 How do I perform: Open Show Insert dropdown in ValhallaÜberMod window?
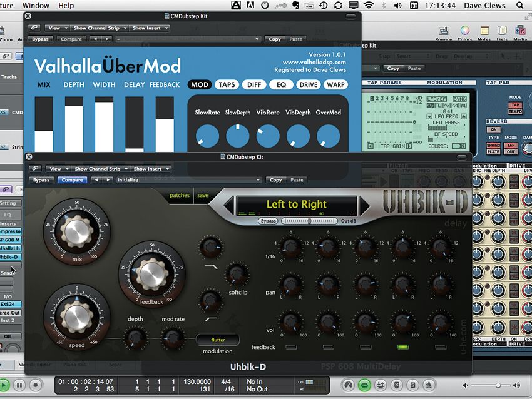tap(150, 28)
